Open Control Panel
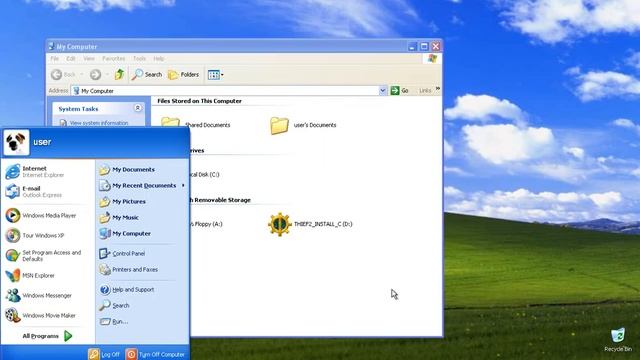The width and height of the screenshot is (640, 360). [122, 253]
